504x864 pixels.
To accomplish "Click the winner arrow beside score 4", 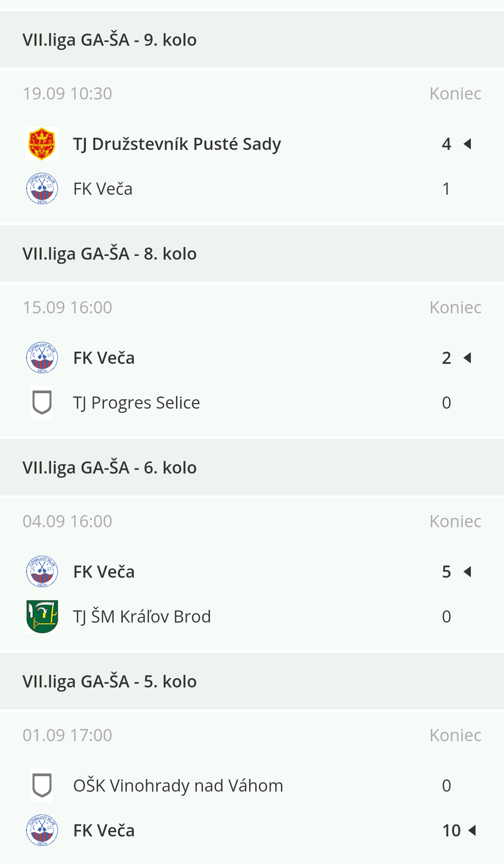I will [x=468, y=144].
